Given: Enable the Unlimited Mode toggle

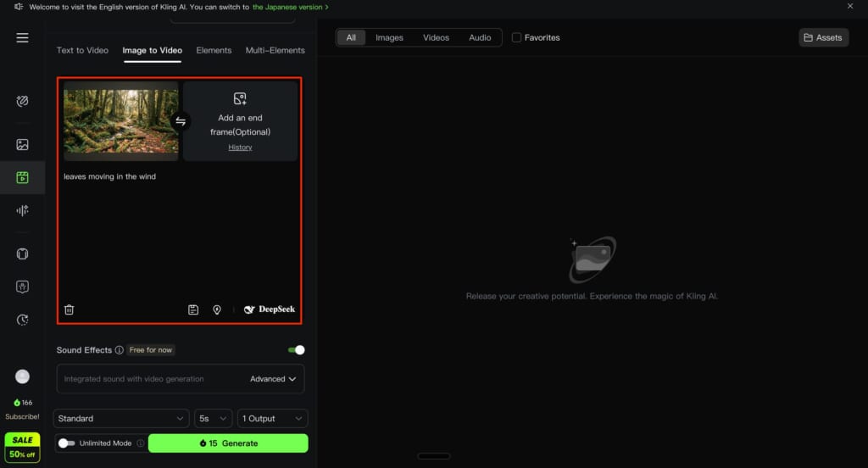Looking at the screenshot, I should point(64,443).
